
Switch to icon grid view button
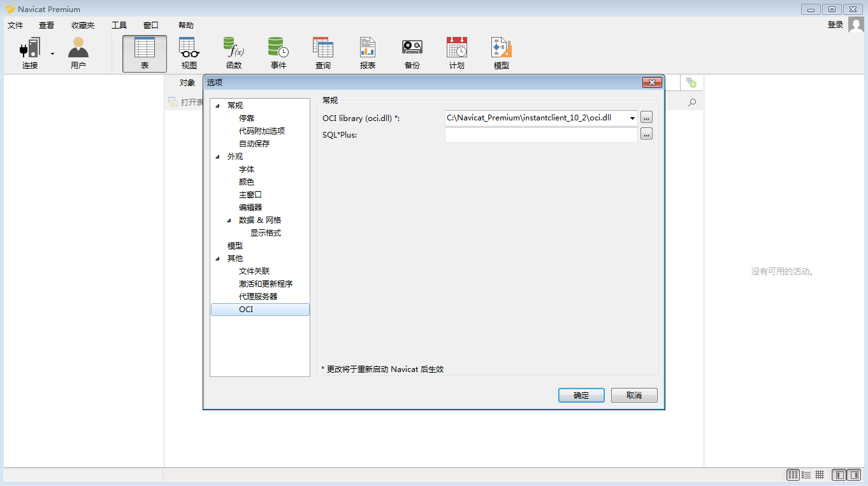tap(793, 475)
